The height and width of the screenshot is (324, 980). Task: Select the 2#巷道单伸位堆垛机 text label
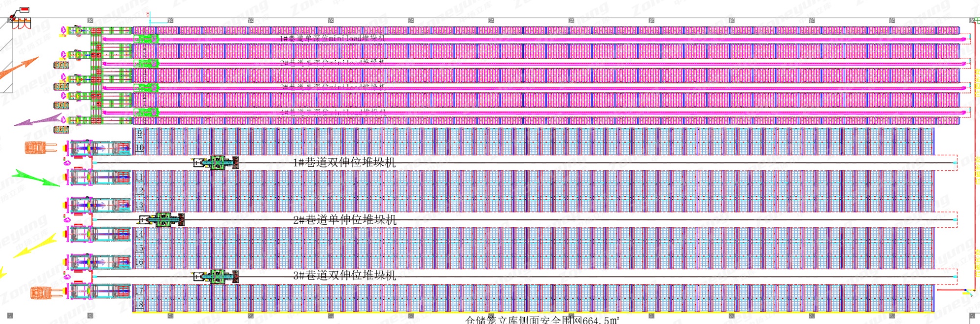click(x=344, y=220)
